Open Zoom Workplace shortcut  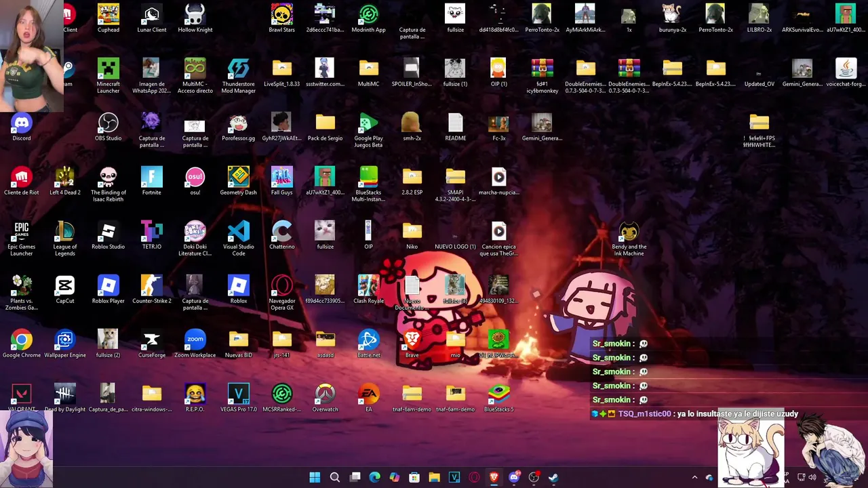click(x=195, y=344)
